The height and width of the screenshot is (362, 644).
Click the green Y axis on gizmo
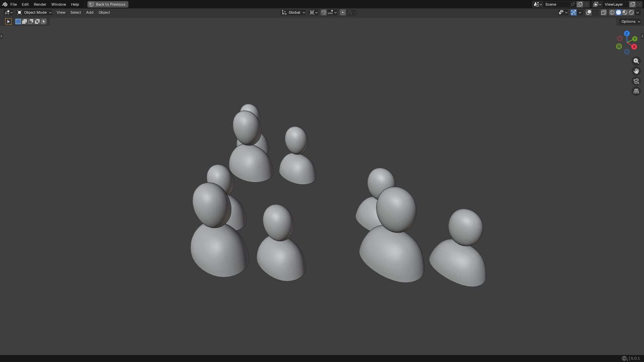635,39
